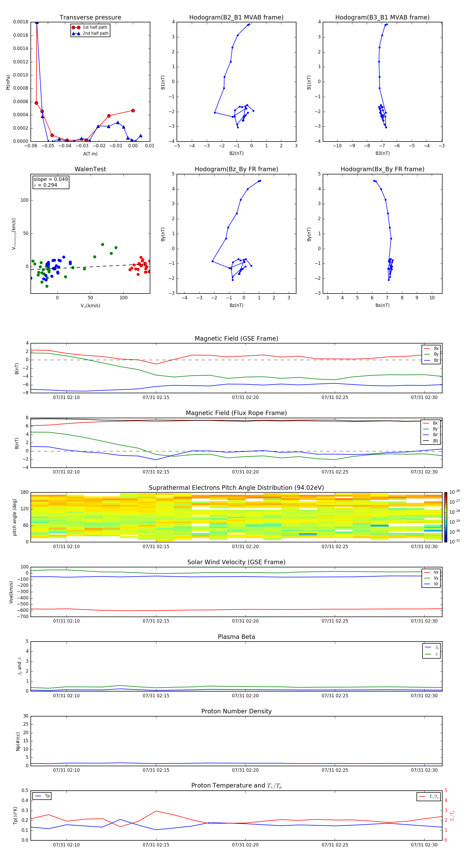Click the '10^-31' colorbar label
473x868 pixels.
(455, 542)
